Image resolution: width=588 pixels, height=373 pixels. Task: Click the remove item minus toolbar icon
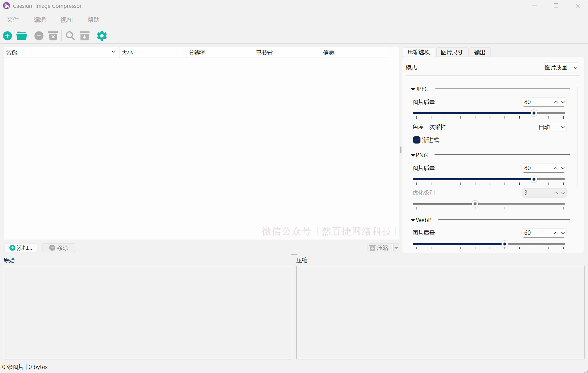coord(39,36)
